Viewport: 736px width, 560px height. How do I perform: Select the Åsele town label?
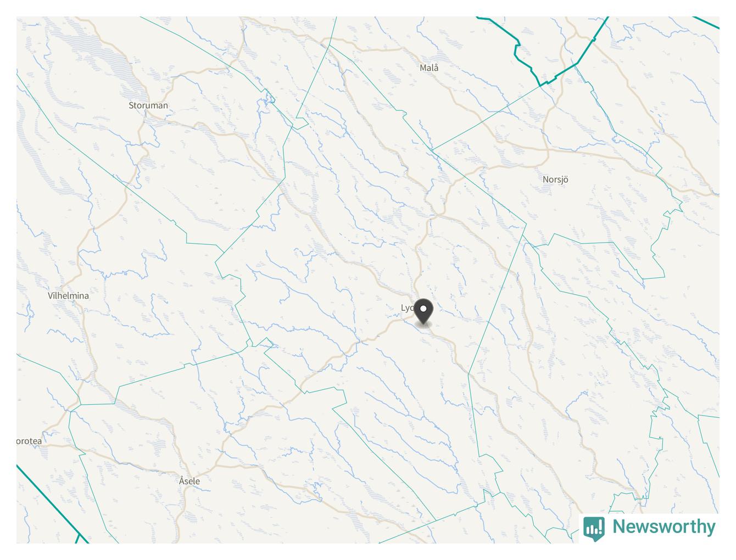(x=189, y=481)
